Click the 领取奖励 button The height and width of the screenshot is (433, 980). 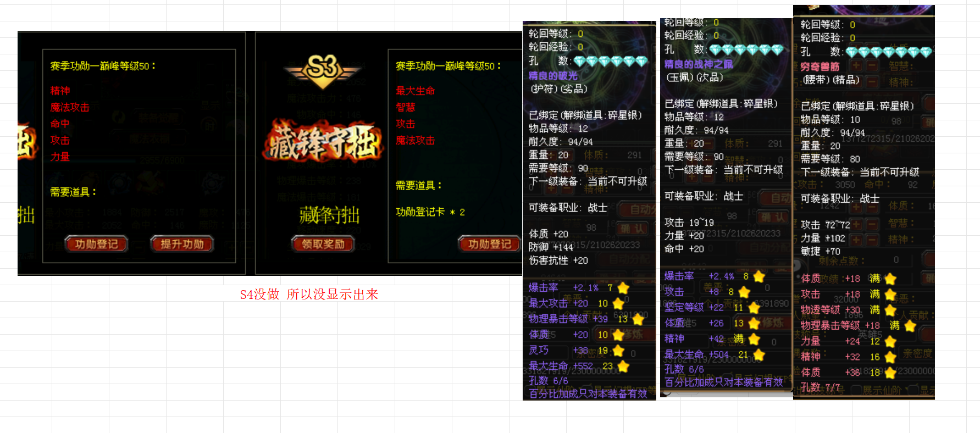point(323,244)
